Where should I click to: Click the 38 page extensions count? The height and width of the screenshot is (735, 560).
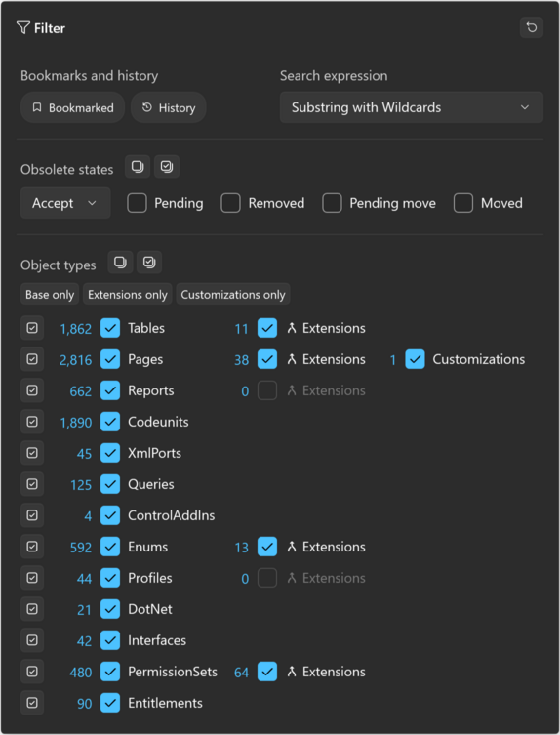pyautogui.click(x=241, y=360)
